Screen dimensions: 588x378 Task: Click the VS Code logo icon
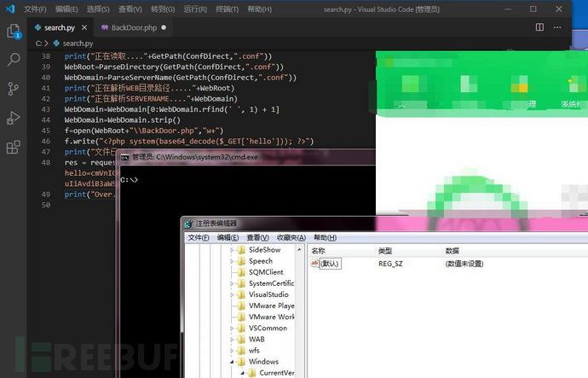[10, 9]
